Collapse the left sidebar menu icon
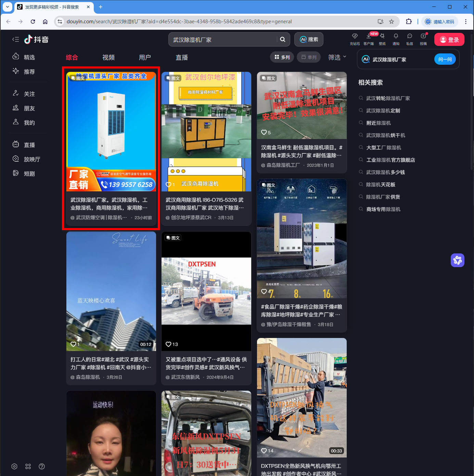 coord(15,39)
